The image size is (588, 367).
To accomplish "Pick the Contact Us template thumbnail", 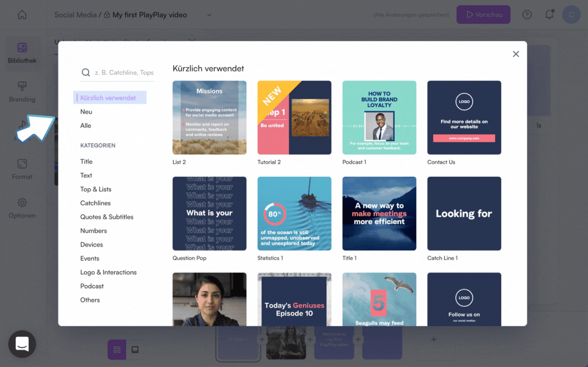I will [x=464, y=117].
